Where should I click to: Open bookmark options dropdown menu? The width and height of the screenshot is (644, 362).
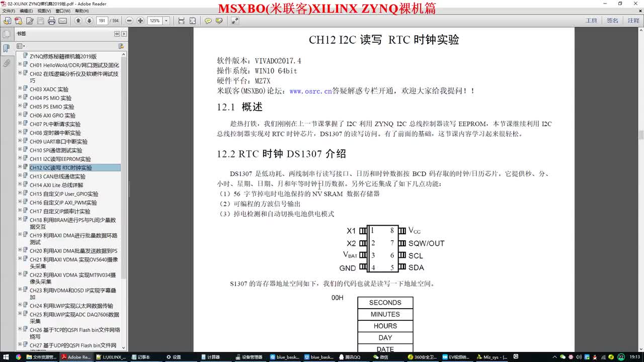pos(21,46)
